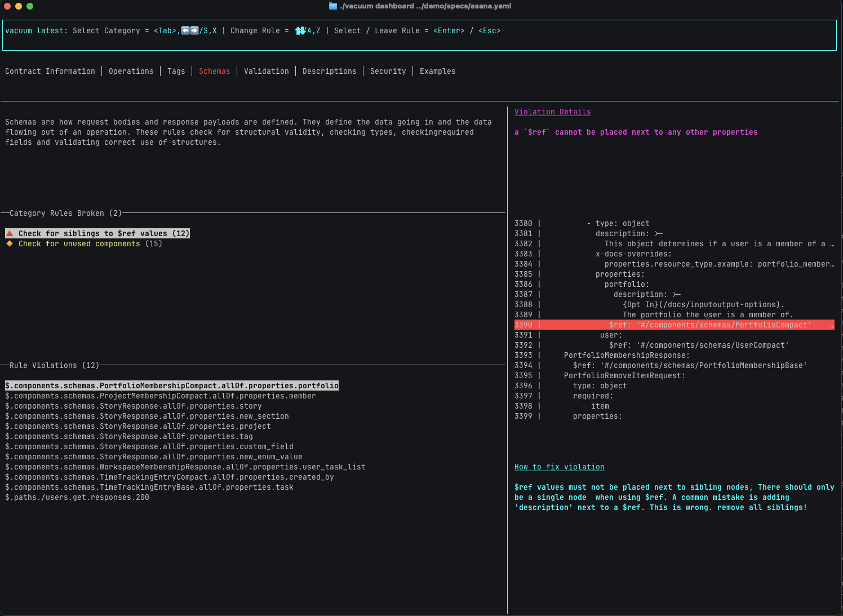Click code line 3394 referencing PortfolioMembershipBase
843x616 pixels.
click(x=661, y=365)
